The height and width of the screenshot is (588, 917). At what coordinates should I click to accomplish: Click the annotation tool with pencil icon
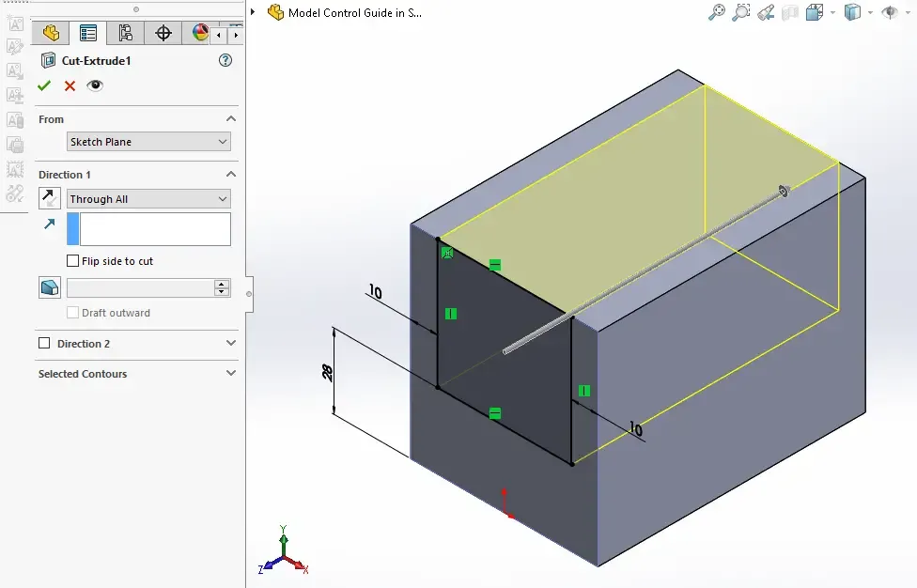coord(15,46)
